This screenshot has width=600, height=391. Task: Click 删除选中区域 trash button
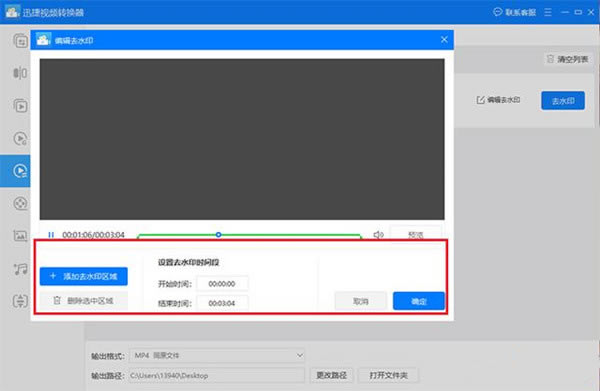pyautogui.click(x=83, y=301)
